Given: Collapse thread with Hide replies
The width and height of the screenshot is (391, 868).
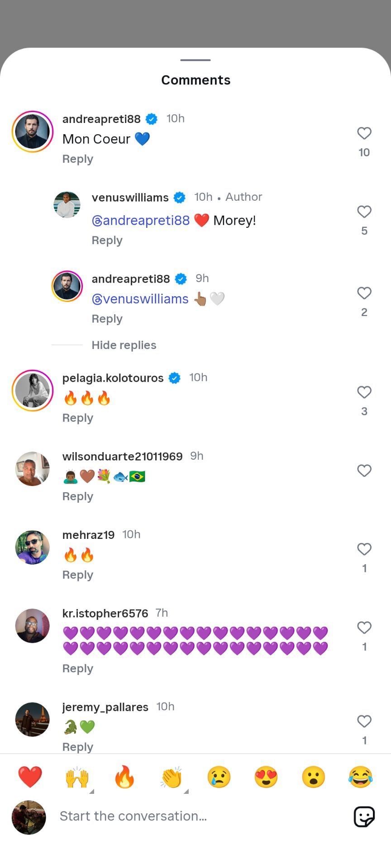Looking at the screenshot, I should [x=124, y=345].
